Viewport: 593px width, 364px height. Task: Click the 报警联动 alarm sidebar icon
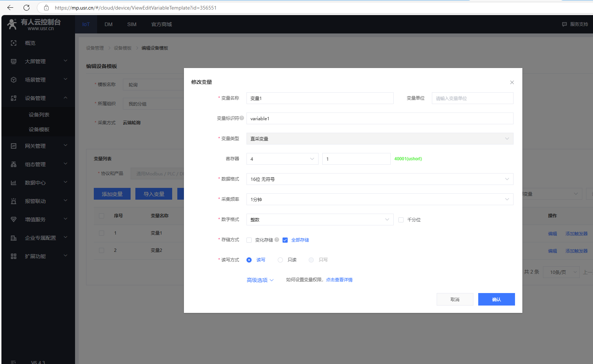(x=14, y=201)
